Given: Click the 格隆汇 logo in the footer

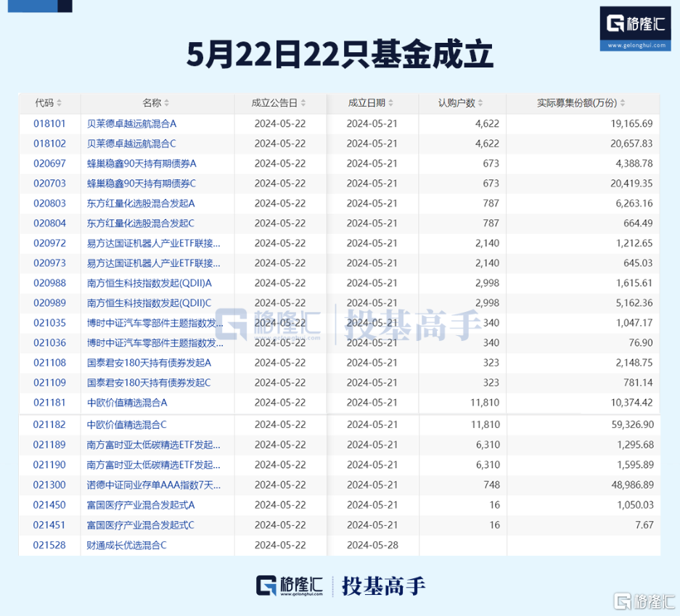Looking at the screenshot, I should [290, 586].
